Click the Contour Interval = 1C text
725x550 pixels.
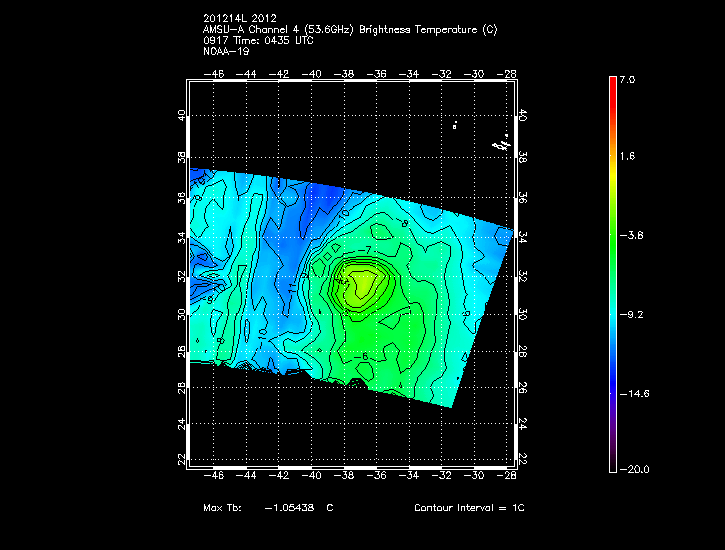point(469,508)
